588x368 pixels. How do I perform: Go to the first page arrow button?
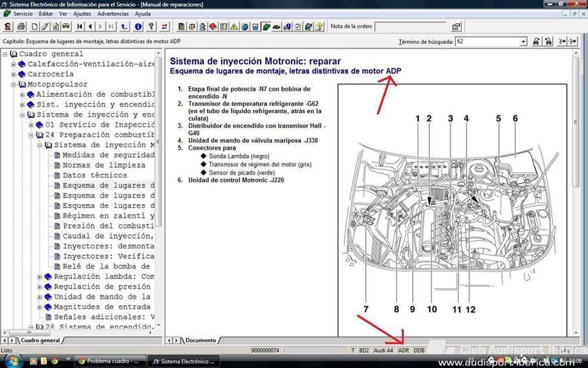click(80, 27)
